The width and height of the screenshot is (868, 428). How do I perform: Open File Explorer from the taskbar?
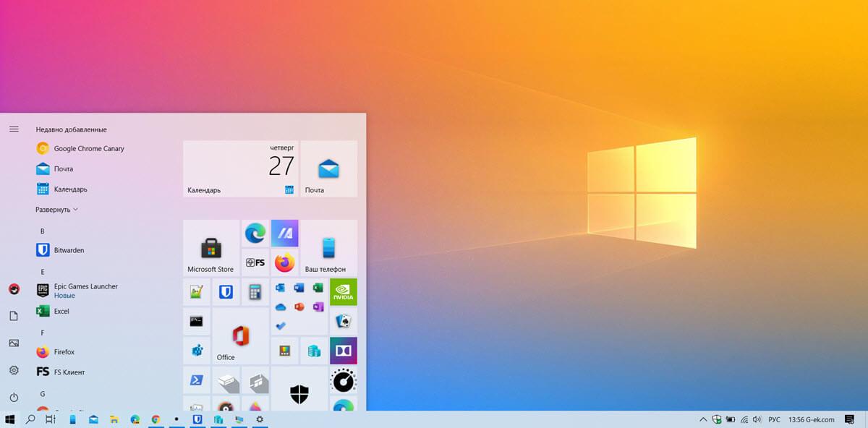[114, 419]
